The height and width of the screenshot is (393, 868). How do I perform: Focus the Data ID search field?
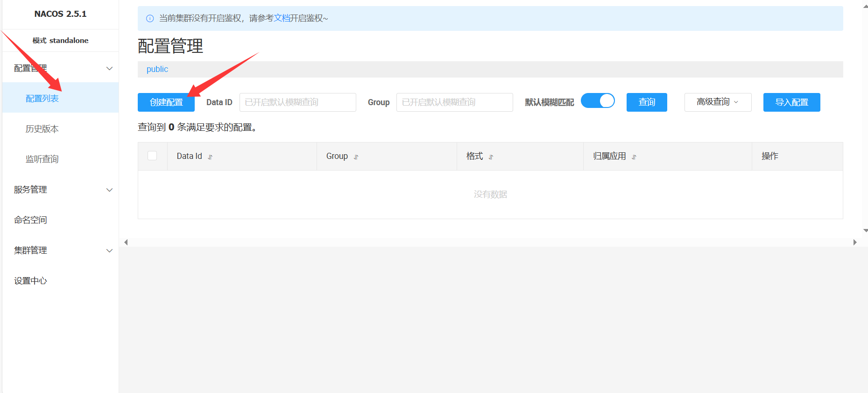point(297,102)
